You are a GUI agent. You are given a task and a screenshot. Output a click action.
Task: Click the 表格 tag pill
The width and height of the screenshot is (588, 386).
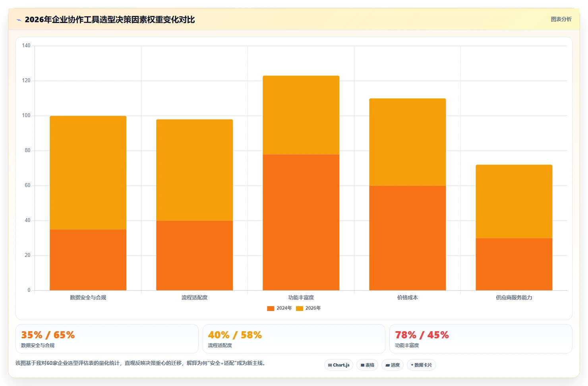(367, 365)
